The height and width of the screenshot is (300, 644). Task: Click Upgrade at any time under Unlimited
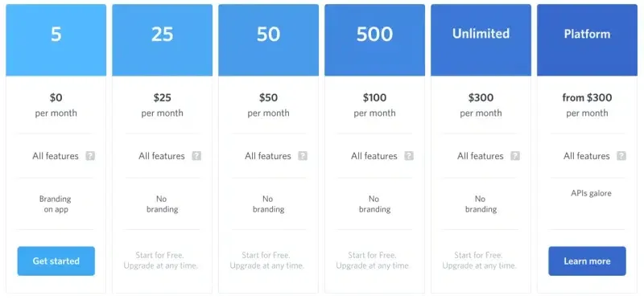479,266
